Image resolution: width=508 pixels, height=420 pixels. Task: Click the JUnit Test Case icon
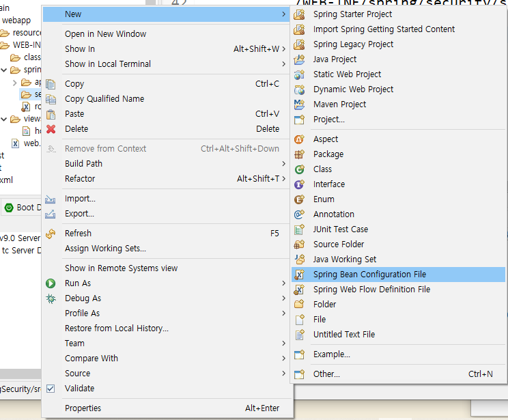point(299,229)
